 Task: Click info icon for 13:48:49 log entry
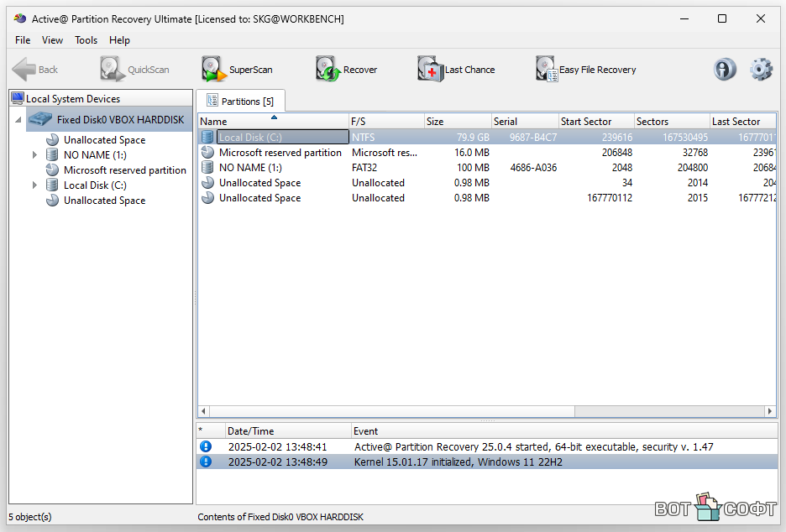point(206,462)
